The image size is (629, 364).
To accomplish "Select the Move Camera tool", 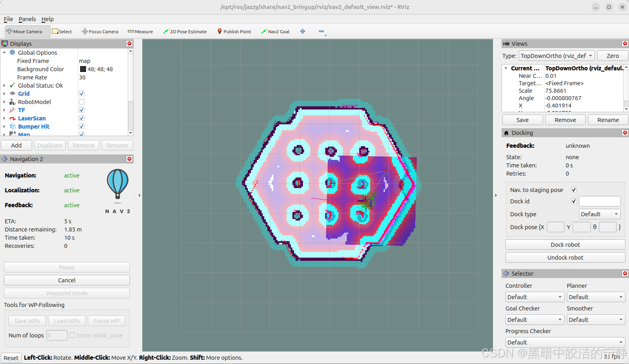I will pos(27,32).
